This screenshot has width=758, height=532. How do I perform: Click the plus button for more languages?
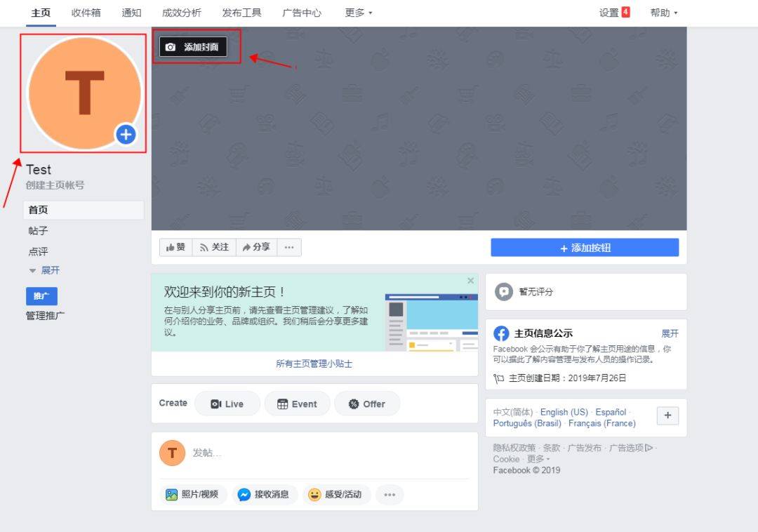667,415
